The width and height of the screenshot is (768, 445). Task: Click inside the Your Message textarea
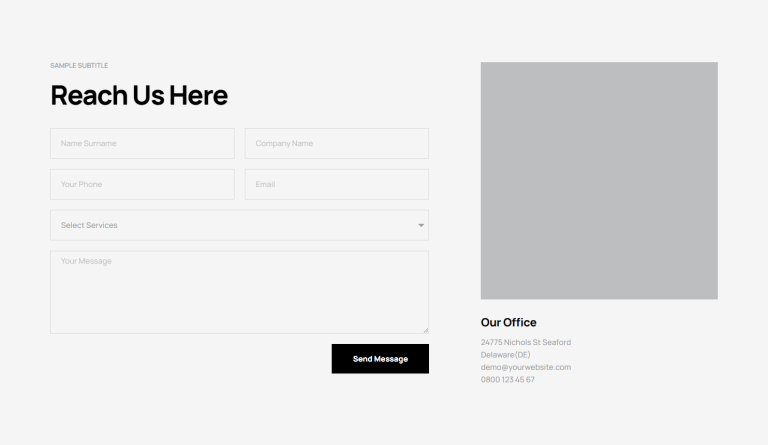click(x=239, y=292)
